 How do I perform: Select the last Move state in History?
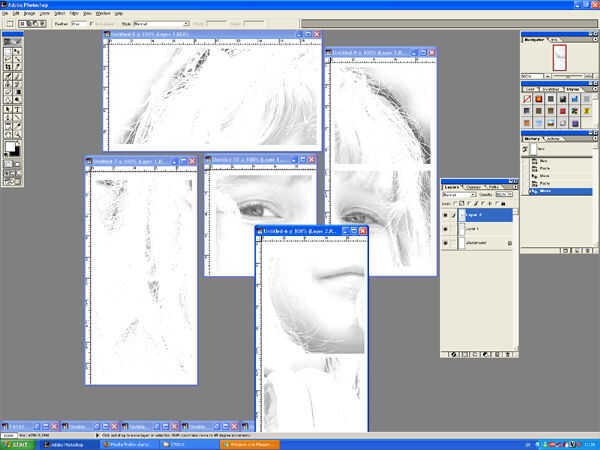tap(560, 191)
